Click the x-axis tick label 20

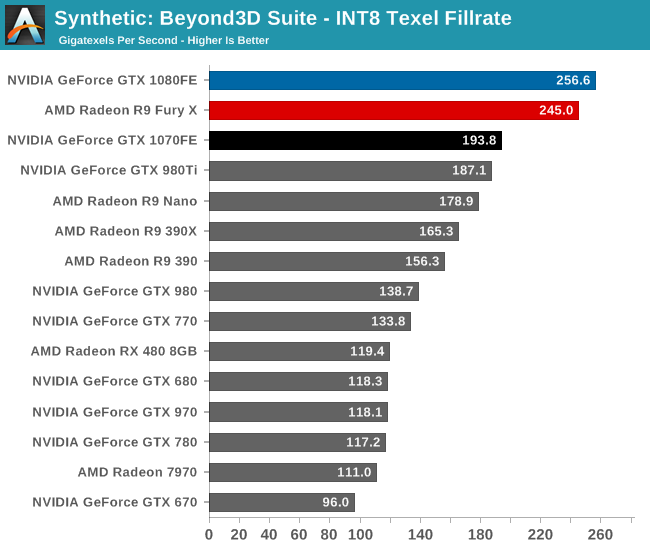(239, 535)
